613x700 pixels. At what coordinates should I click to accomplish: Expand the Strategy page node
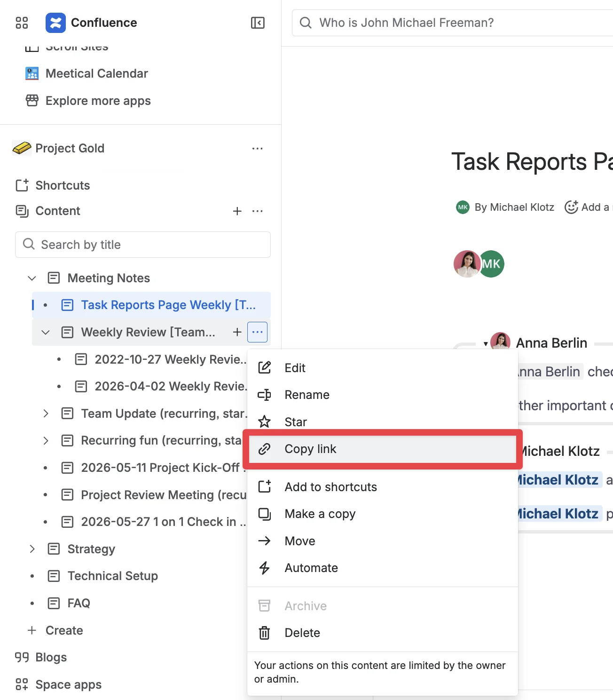[x=32, y=549]
